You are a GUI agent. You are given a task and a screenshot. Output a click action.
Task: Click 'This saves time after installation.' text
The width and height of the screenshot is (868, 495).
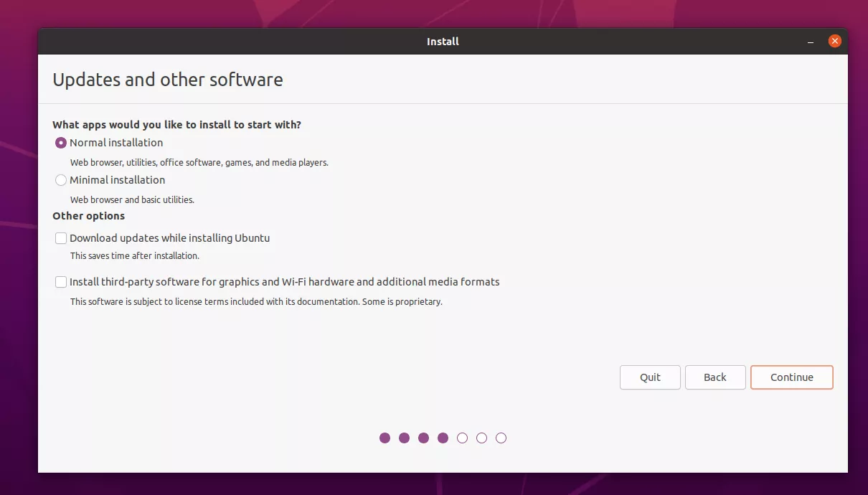pyautogui.click(x=135, y=255)
